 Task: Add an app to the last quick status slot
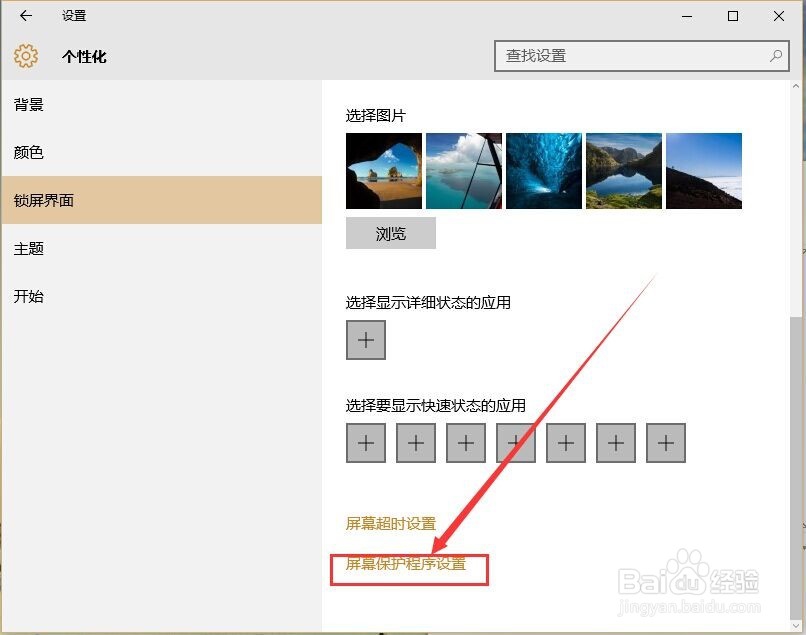point(665,442)
